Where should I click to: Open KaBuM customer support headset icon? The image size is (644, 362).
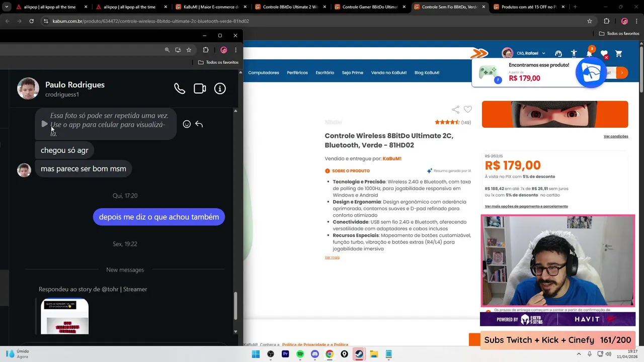(x=558, y=54)
